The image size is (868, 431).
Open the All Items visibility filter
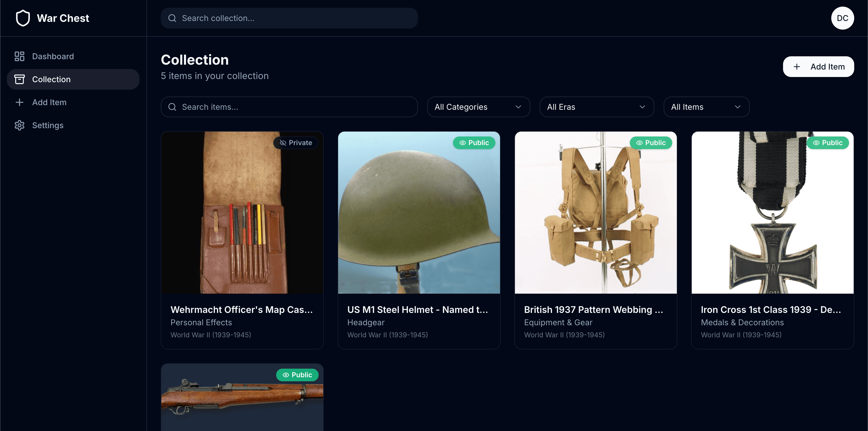(x=706, y=107)
